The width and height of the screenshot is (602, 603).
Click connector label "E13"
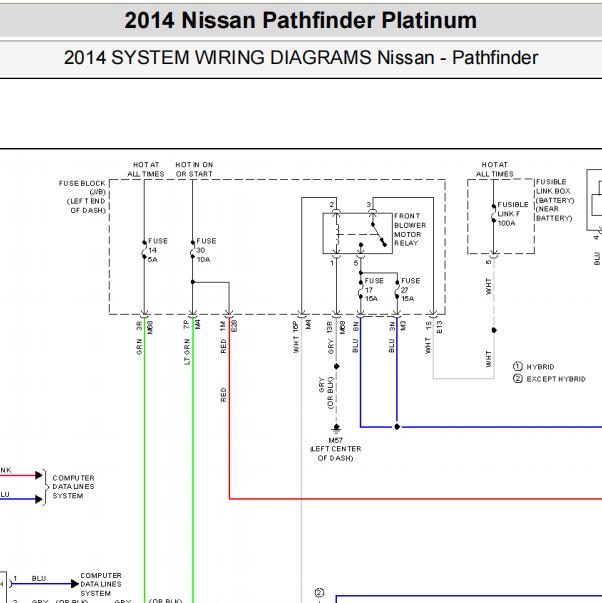pos(439,326)
